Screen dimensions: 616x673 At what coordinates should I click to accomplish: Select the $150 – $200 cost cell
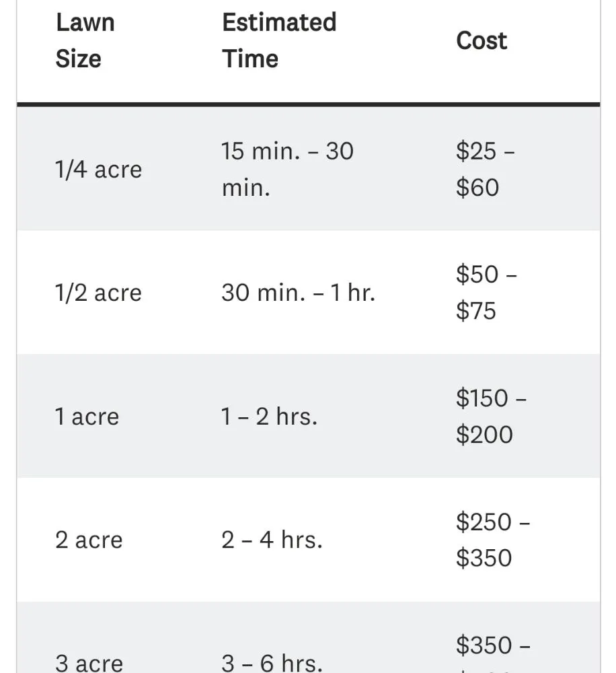(491, 417)
